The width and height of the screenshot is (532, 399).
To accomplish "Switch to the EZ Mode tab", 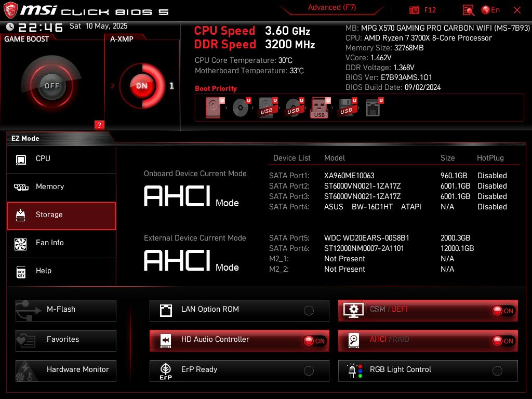I will [25, 138].
